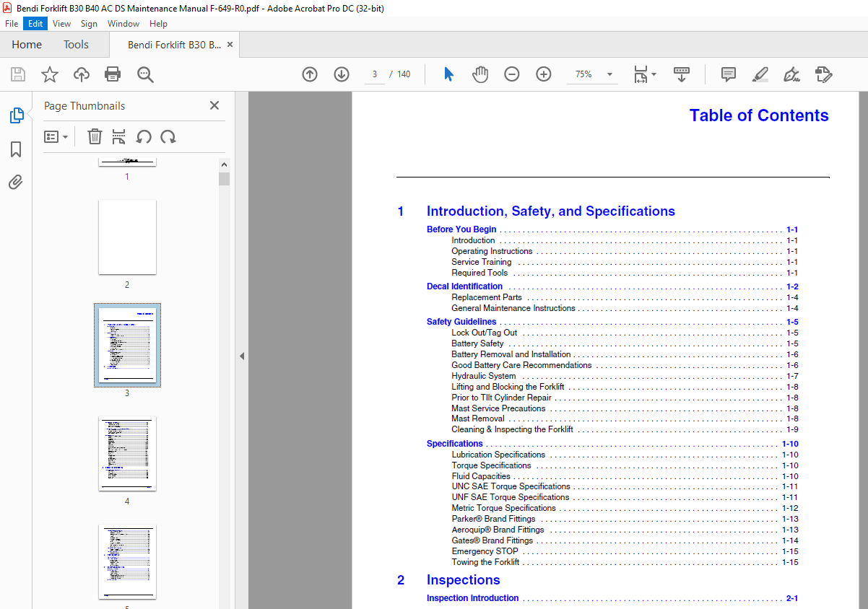
Task: Switch to the Tools tab
Action: 76,45
